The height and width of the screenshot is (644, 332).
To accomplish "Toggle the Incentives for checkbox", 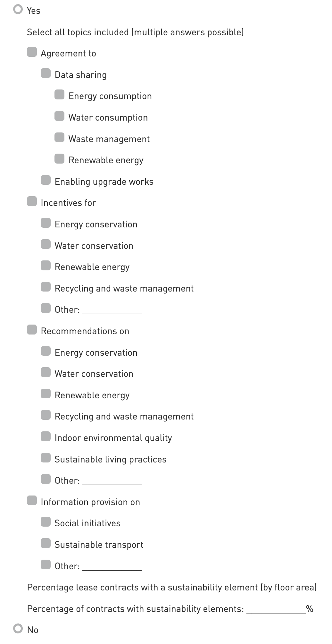I will click(x=32, y=201).
